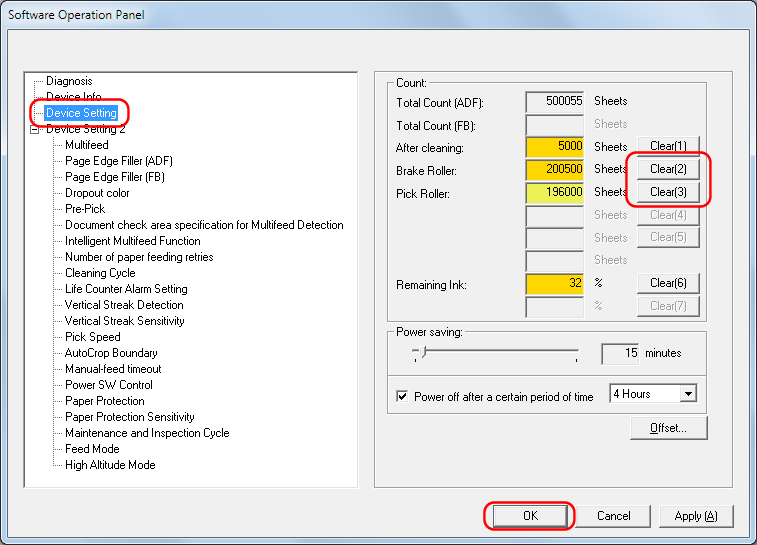Image resolution: width=757 pixels, height=545 pixels.
Task: Collapse the Device Setting 2 tree node
Action: pos(35,129)
